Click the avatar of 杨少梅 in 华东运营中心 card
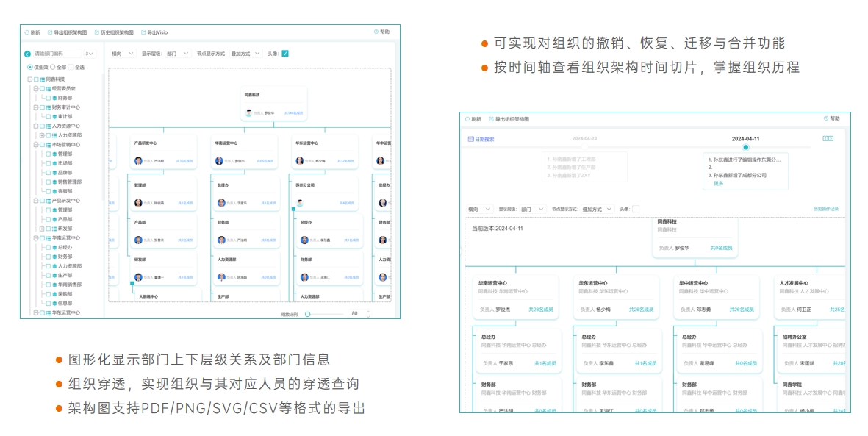 click(x=300, y=161)
